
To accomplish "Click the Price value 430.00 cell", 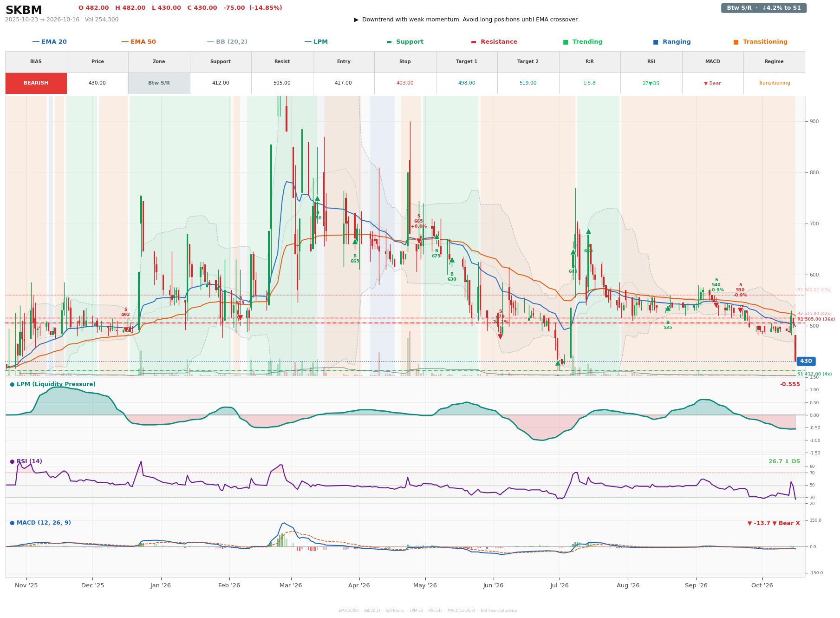I will (98, 83).
